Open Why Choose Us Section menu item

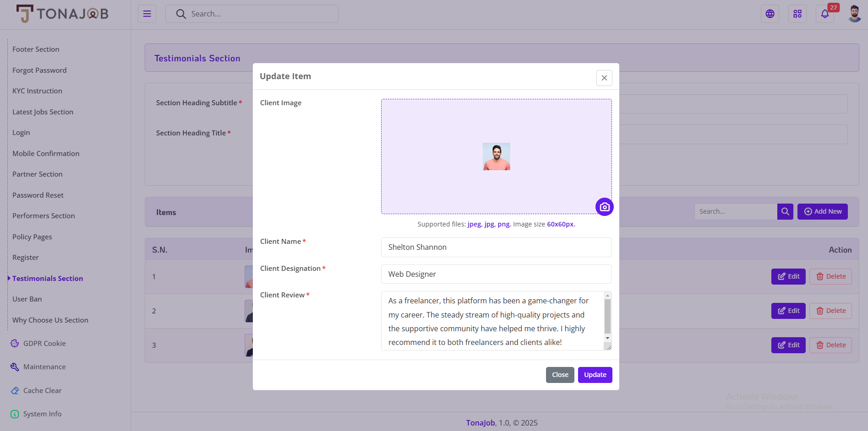click(50, 320)
